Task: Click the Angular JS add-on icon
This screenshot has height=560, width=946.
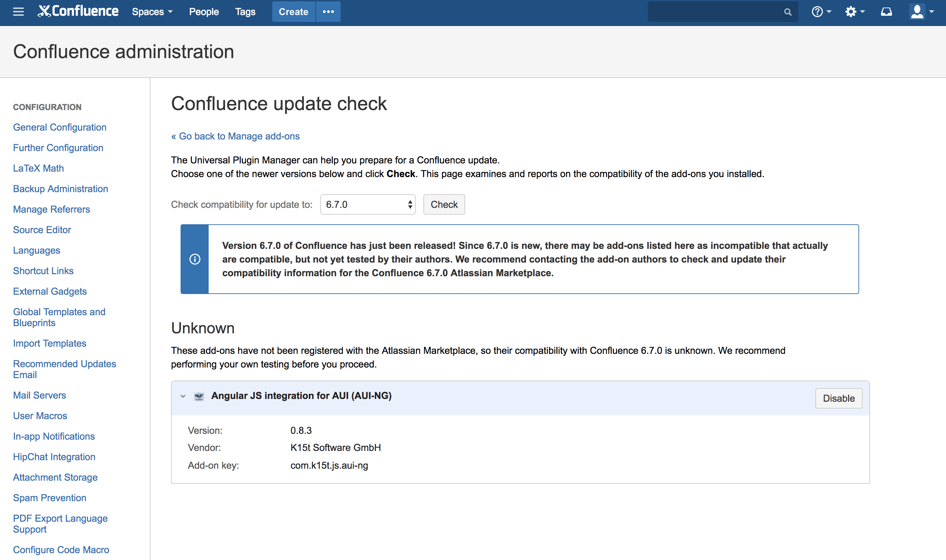Action: [199, 396]
